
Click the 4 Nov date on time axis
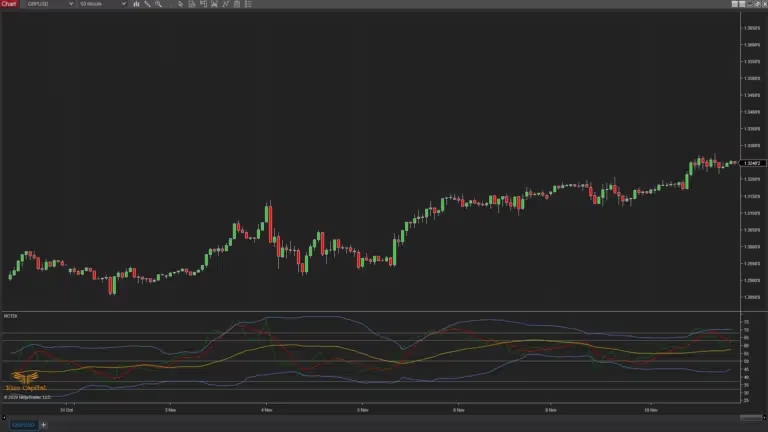point(265,409)
